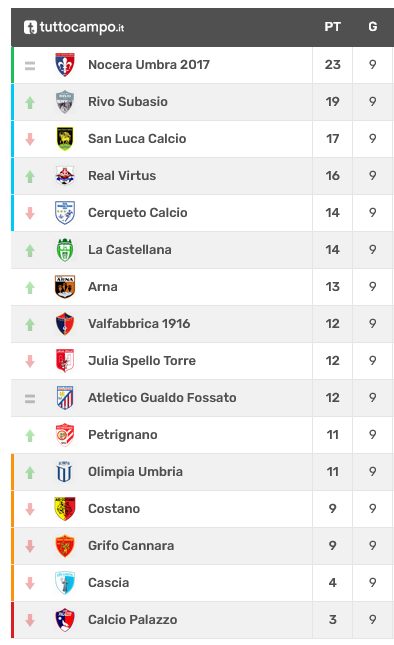Click the Costano yellow-red crest
Viewport: 394px width, 645px height.
point(65,509)
